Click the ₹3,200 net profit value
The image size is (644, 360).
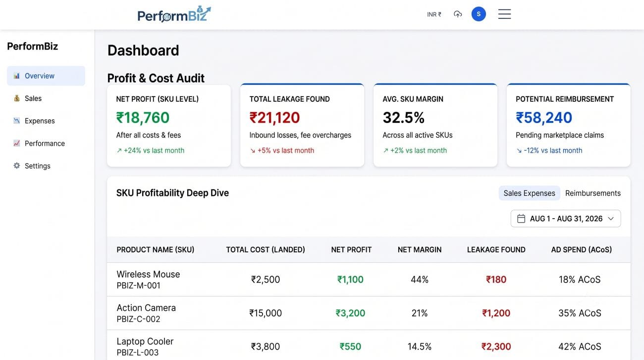350,313
